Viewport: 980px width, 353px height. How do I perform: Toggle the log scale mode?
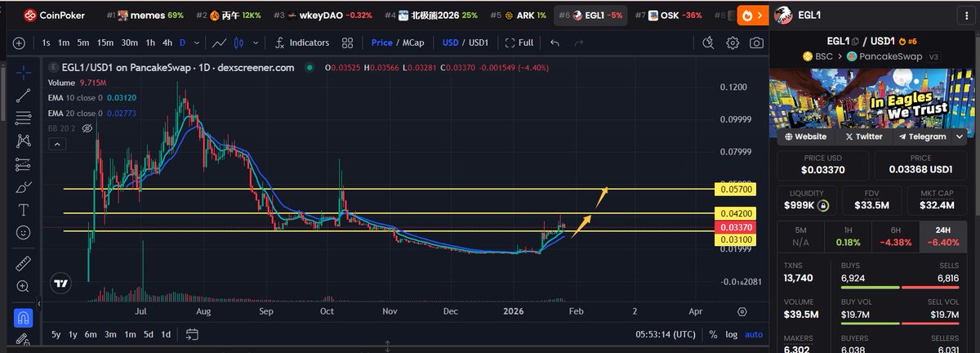(731, 334)
